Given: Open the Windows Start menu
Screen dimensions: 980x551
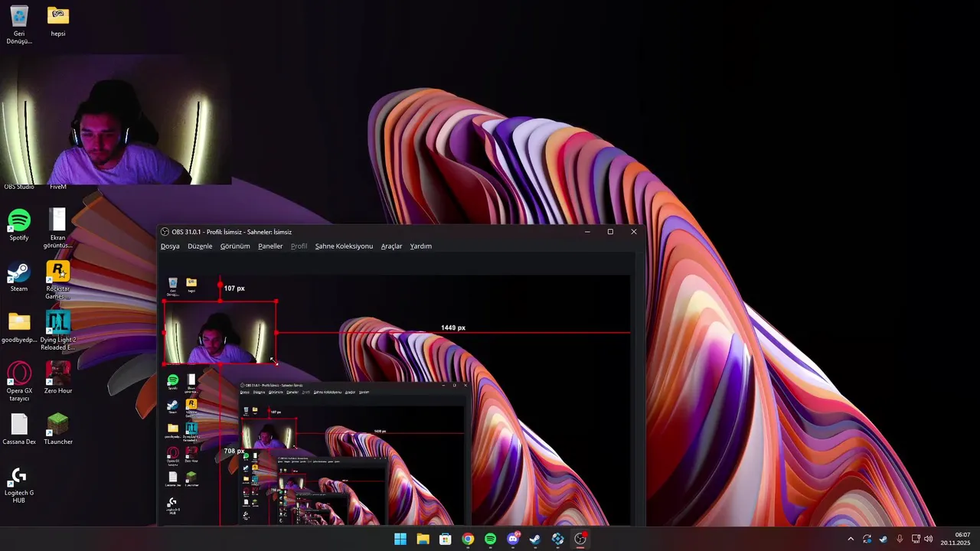Looking at the screenshot, I should coord(400,539).
